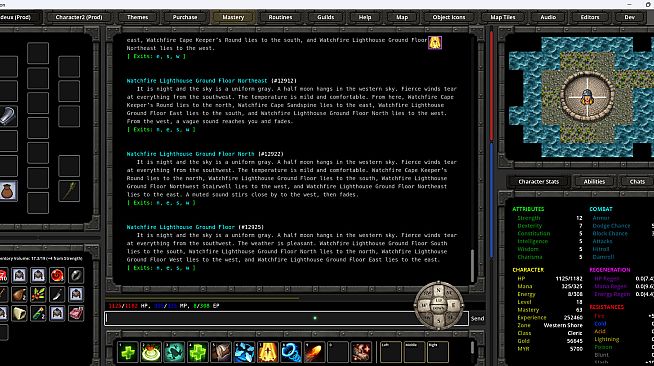Cast the blue water ring spell in hotbar
Screen dimensions: 654x366
291,352
